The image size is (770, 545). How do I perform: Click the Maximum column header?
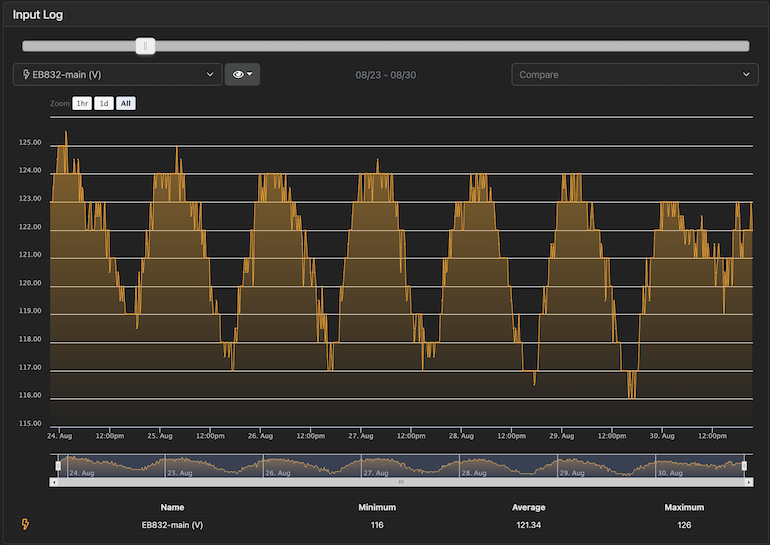pos(684,507)
